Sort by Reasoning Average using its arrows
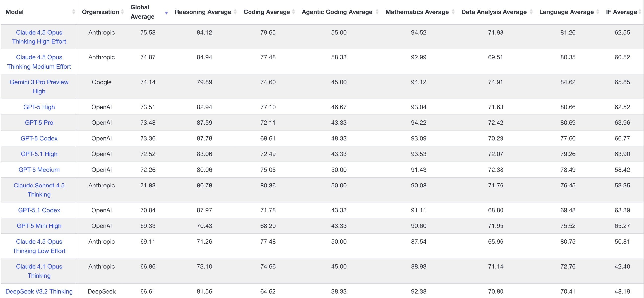The height and width of the screenshot is (298, 644). (x=235, y=12)
